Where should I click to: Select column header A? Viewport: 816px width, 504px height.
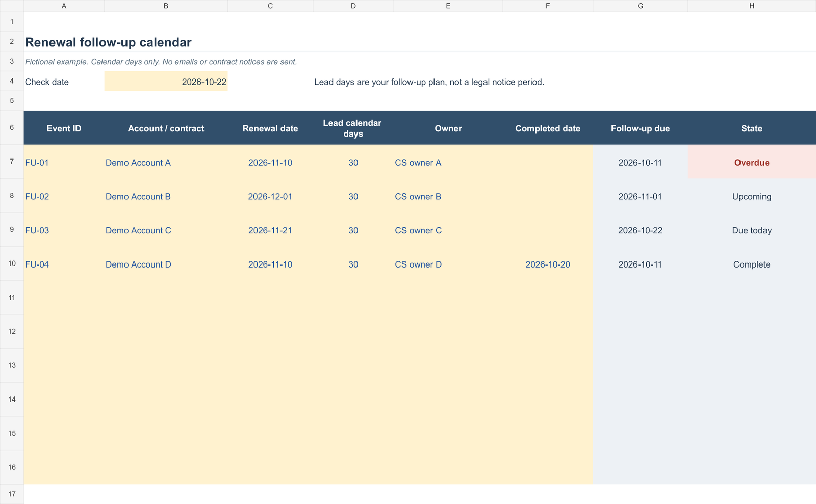(64, 6)
